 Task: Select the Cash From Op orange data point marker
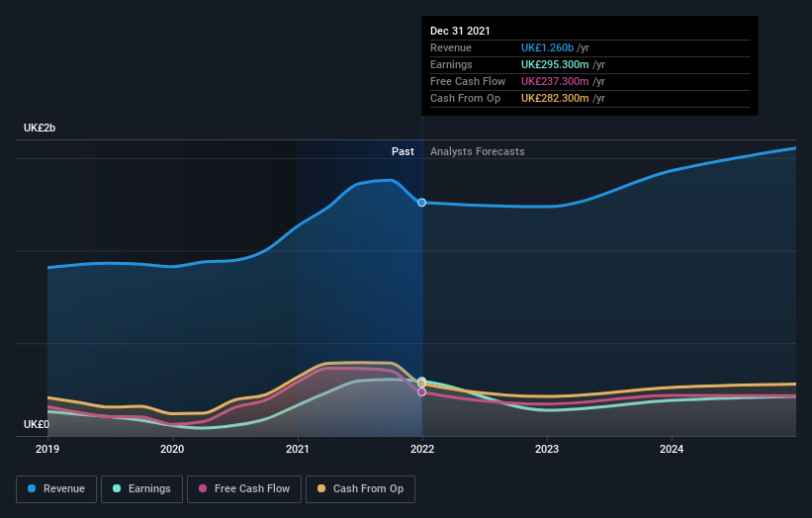click(x=422, y=384)
